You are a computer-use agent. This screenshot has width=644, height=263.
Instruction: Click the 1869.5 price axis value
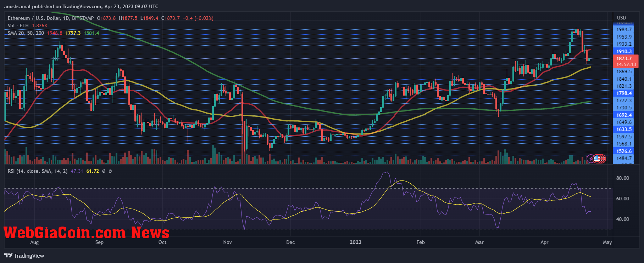pyautogui.click(x=624, y=72)
